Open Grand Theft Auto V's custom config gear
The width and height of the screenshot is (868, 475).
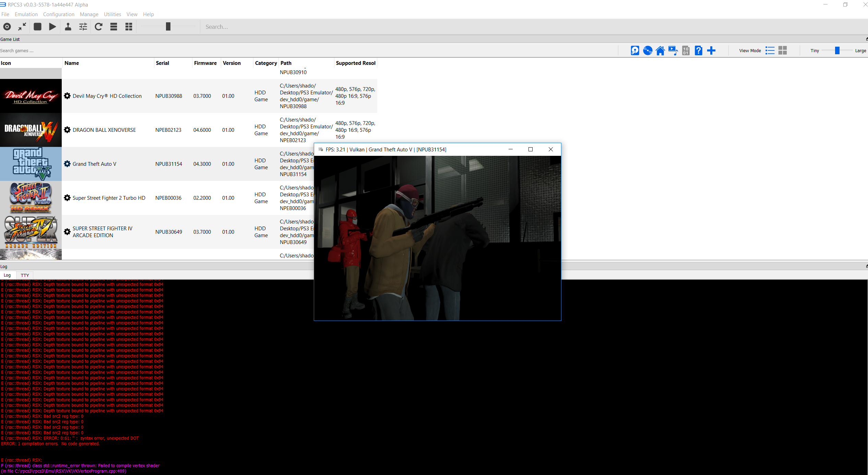click(67, 164)
